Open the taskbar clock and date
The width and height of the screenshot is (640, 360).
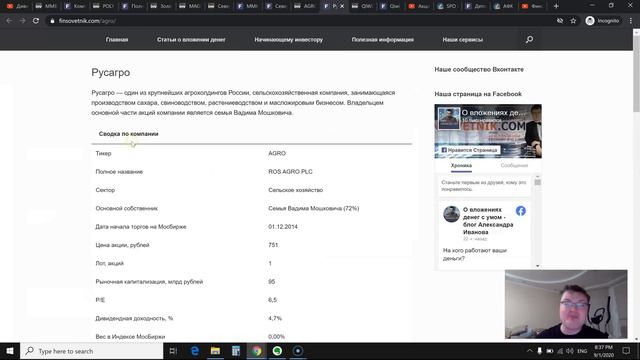point(603,351)
